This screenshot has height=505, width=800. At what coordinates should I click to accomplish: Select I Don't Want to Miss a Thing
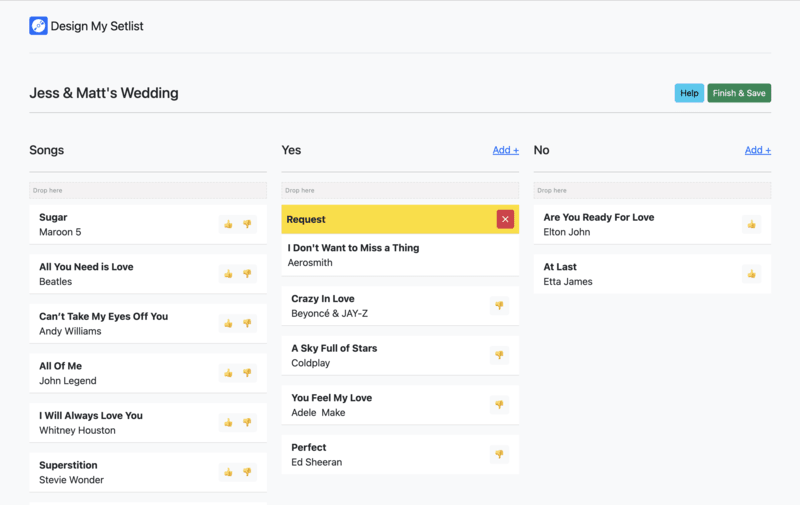click(353, 248)
